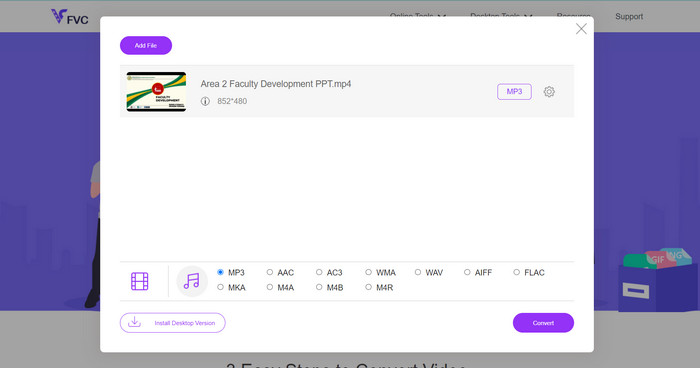Viewport: 700px width, 368px height.
Task: Select M4R ringtone format
Action: pos(368,287)
